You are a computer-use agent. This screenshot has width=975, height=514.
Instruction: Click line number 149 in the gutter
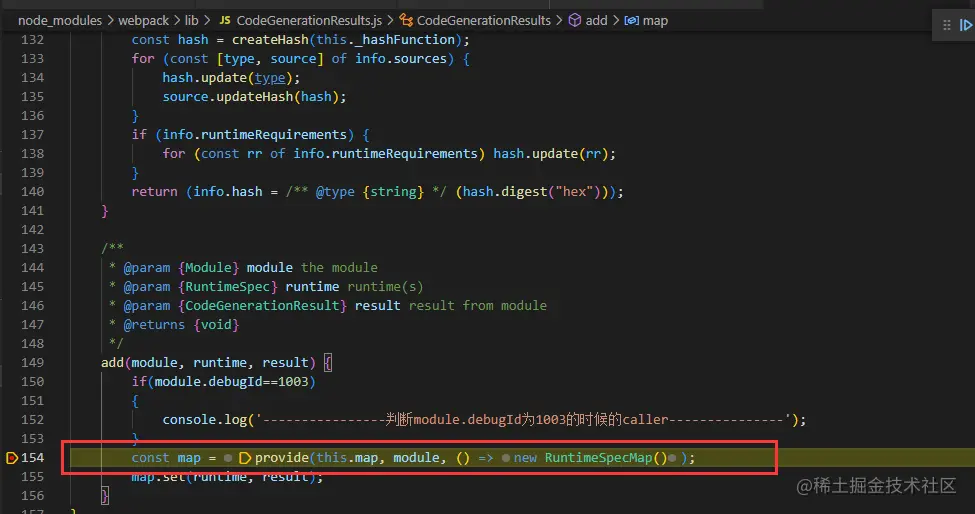tap(32, 362)
